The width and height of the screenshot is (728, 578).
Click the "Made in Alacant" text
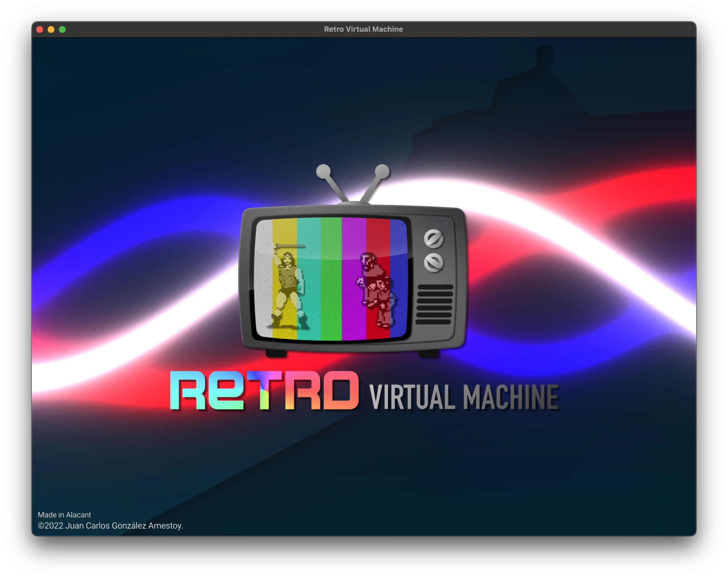[64, 515]
